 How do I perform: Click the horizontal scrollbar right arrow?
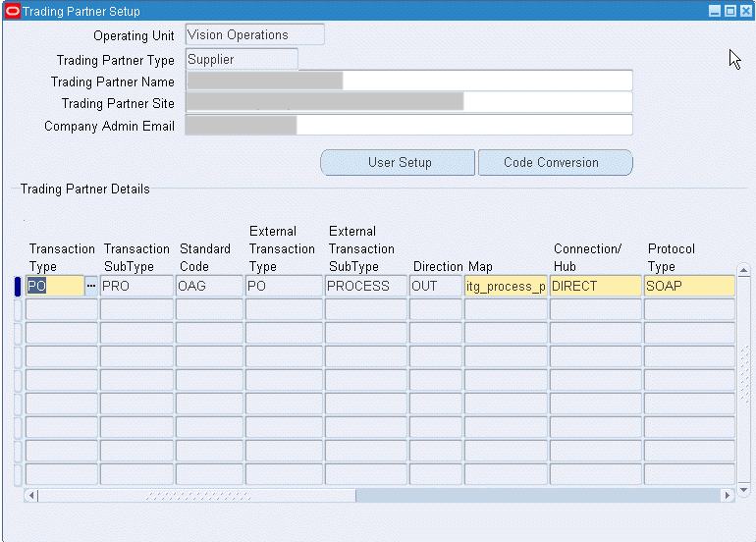pos(728,495)
